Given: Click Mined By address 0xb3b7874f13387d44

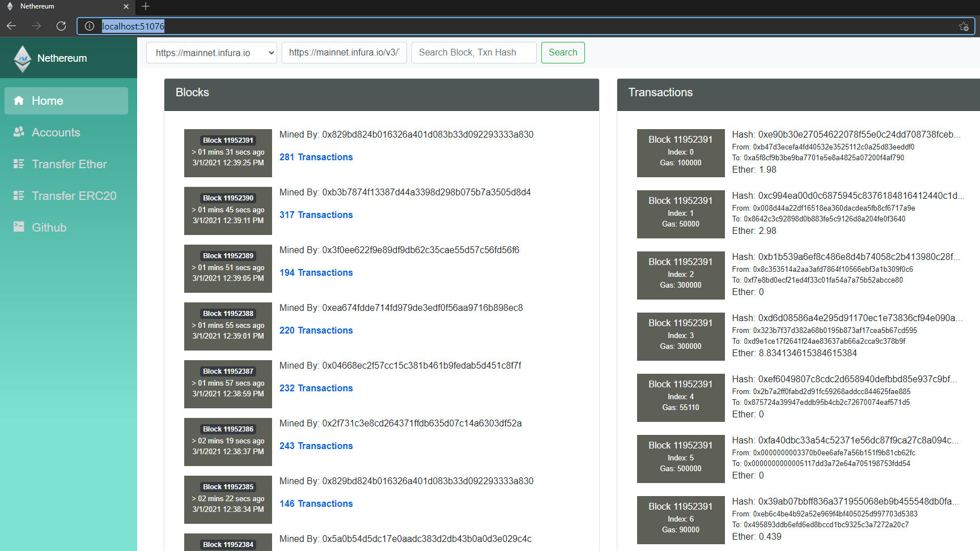Looking at the screenshot, I should click(x=427, y=193).
